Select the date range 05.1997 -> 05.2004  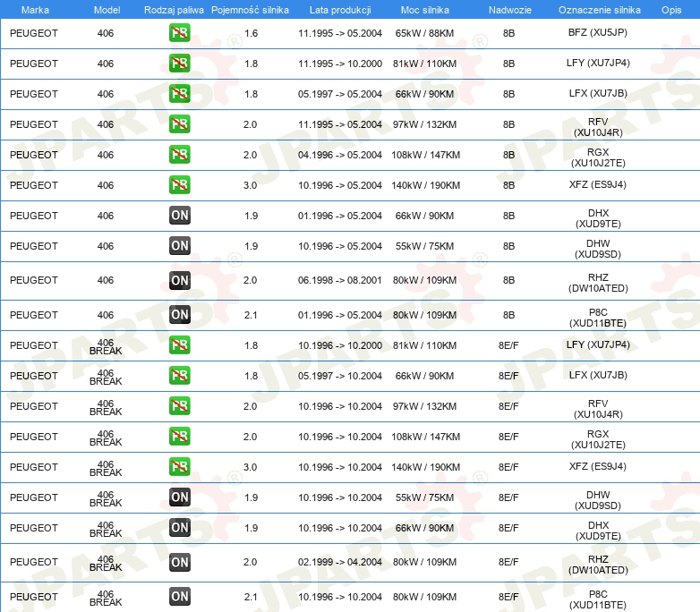340,94
